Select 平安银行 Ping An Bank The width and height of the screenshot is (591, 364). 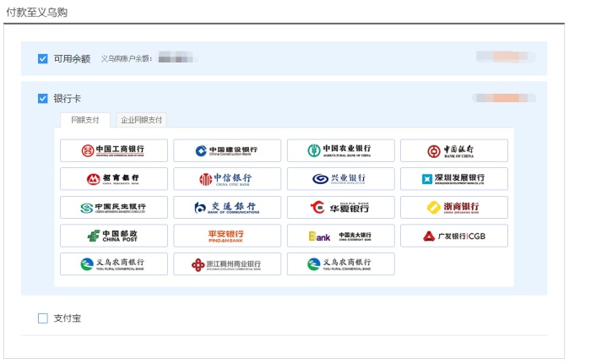(x=227, y=236)
